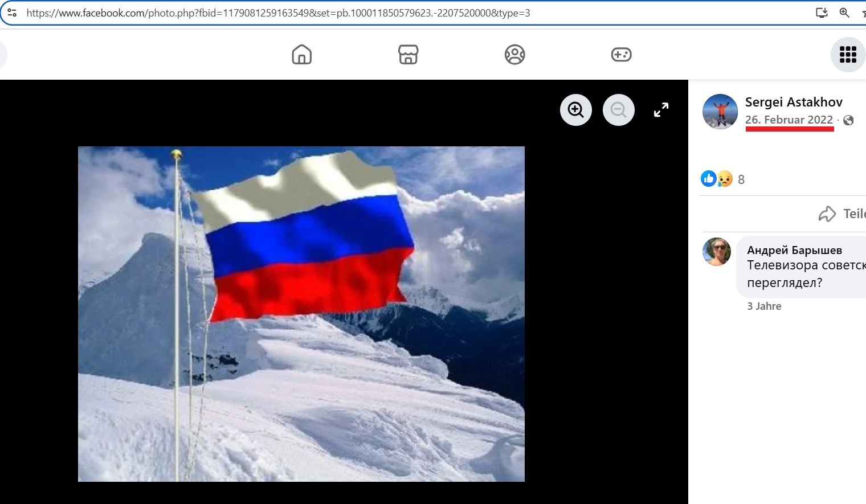Open the Gaming controller icon
The height and width of the screenshot is (504, 866).
pos(621,55)
